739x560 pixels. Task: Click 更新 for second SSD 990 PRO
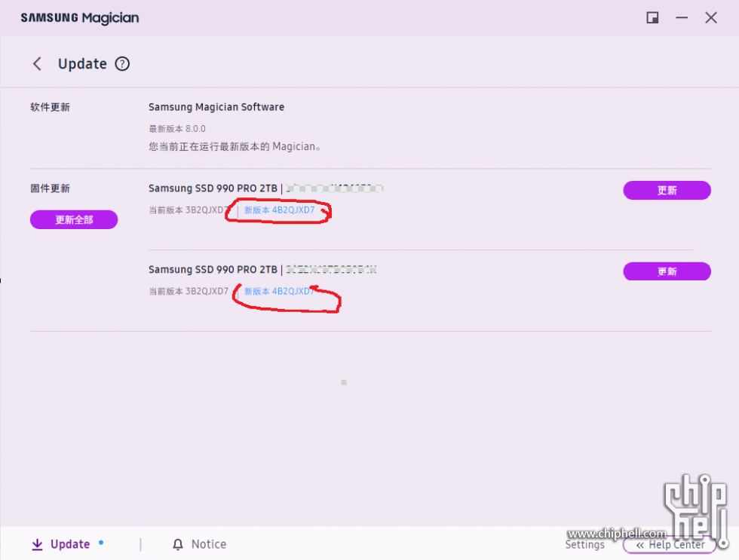(x=667, y=271)
